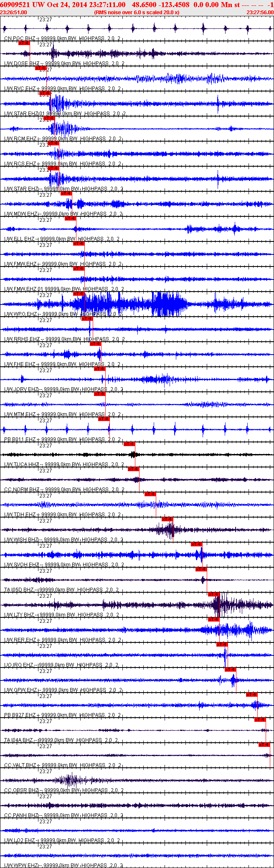Select the red pick flag on UW.RVC trace
The image size is (274, 868).
point(41,68)
